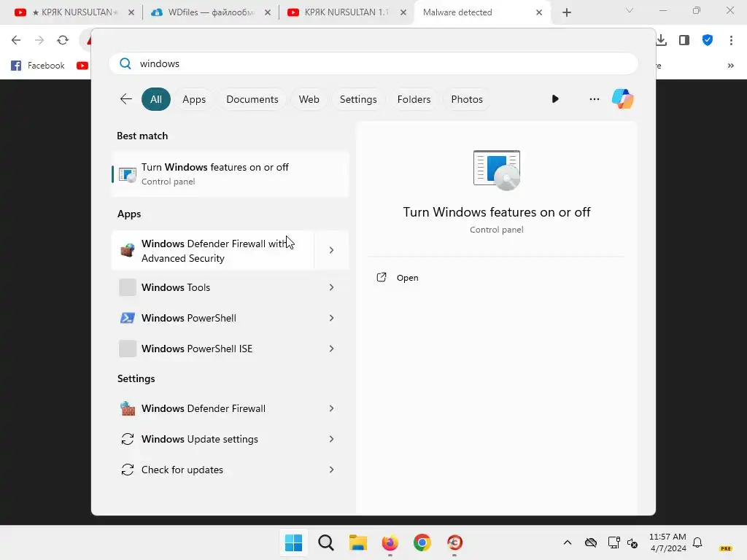747x560 pixels.
Task: Expand Check for updates chevron
Action: tap(332, 470)
